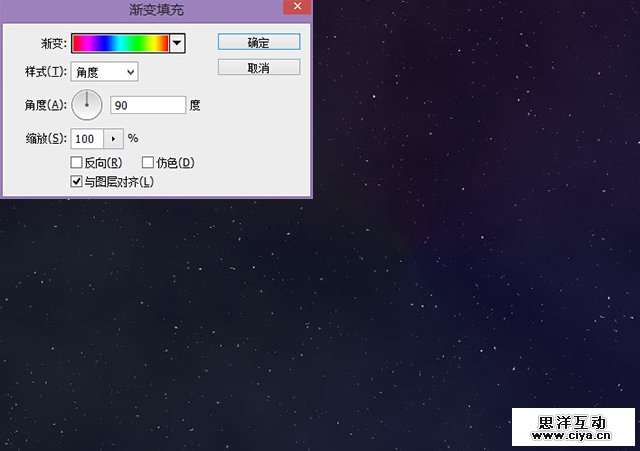640x451 pixels.
Task: Open the rainbow gradient preview swatch
Action: (120, 43)
